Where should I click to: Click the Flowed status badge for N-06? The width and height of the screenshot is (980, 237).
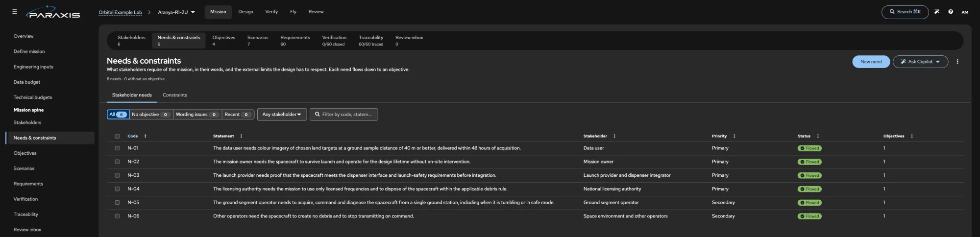(x=809, y=216)
